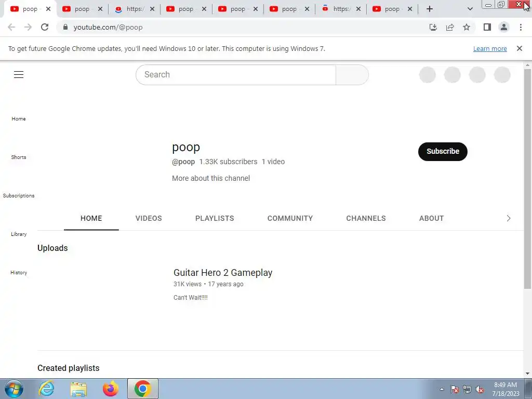Click the search submit button
The image size is (532, 399).
(352, 75)
